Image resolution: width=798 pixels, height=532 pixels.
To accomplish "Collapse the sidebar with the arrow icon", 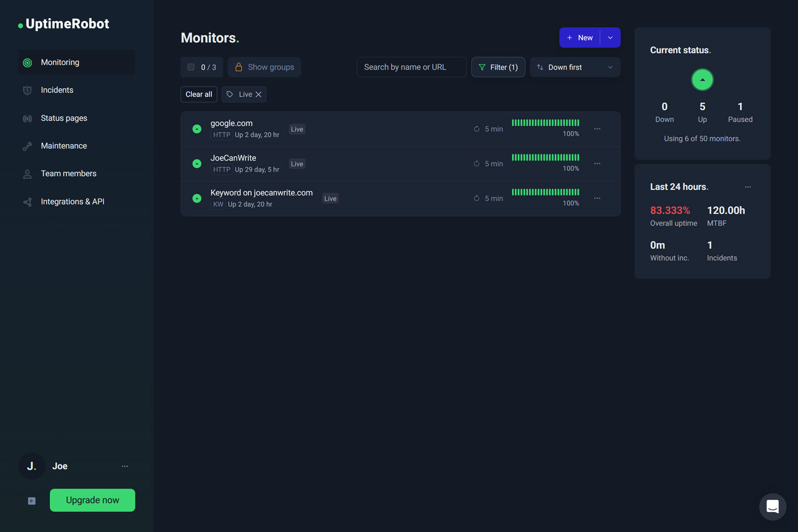I will coord(31,501).
